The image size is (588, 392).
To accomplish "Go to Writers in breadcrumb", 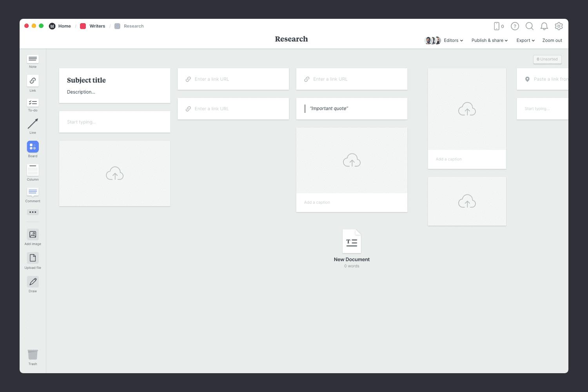I will 97,26.
